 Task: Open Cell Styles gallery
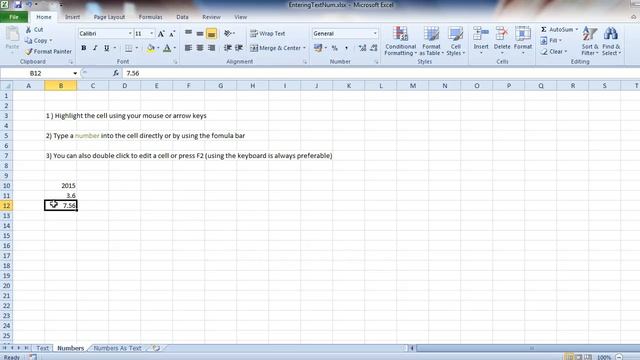[x=456, y=41]
